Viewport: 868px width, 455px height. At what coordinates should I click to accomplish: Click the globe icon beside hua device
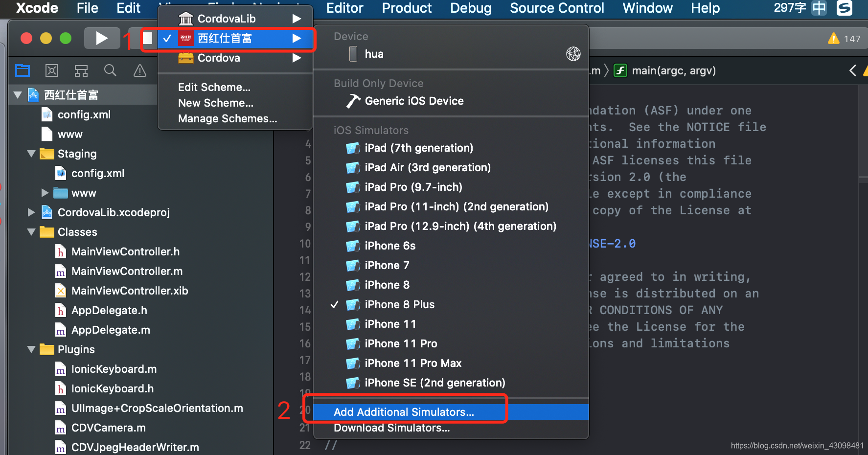(573, 54)
